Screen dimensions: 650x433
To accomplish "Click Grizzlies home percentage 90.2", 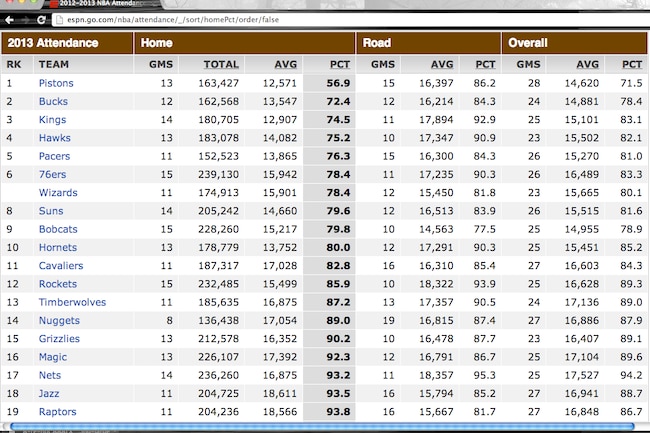I will (338, 338).
